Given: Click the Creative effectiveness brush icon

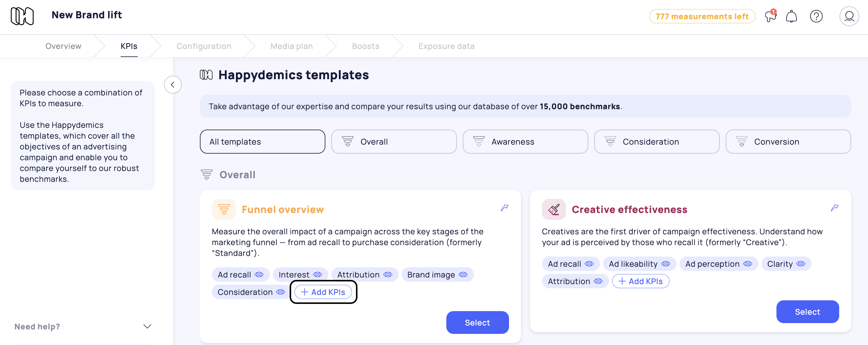Looking at the screenshot, I should tap(554, 210).
